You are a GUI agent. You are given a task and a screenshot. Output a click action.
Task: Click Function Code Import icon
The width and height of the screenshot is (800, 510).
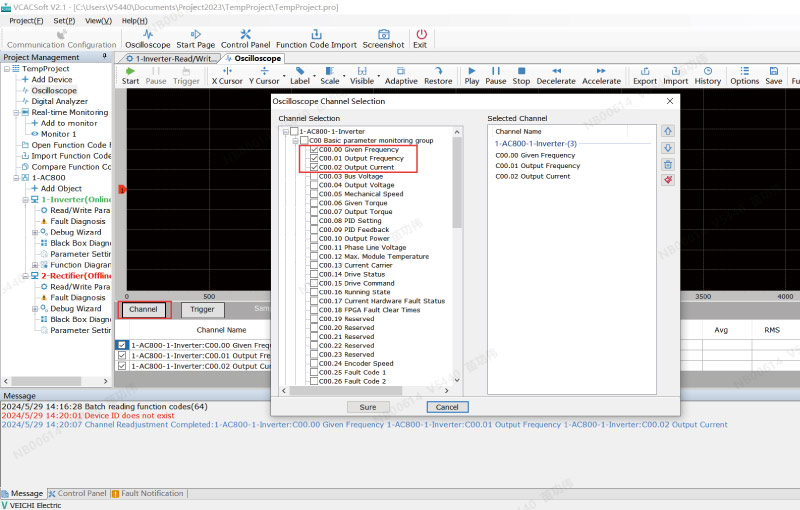316,34
